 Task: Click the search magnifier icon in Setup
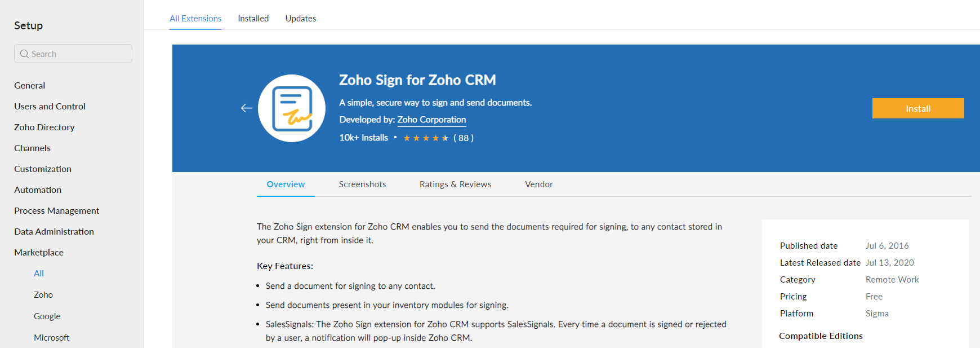click(x=24, y=54)
